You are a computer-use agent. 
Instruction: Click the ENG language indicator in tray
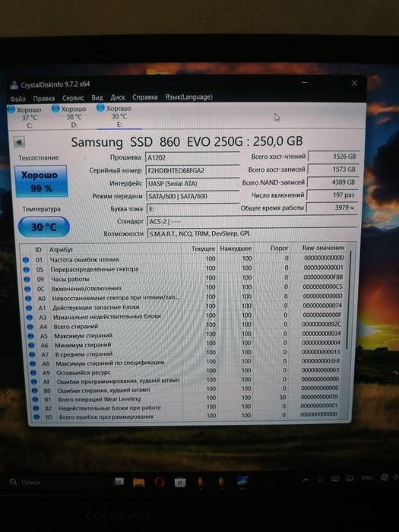(x=367, y=478)
